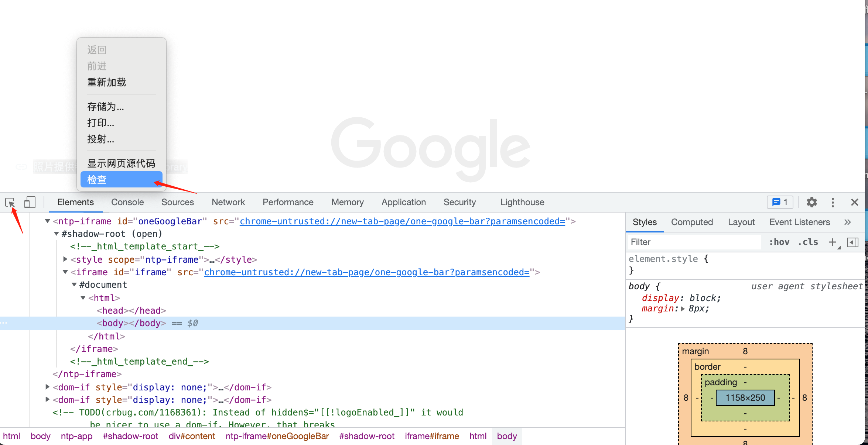
Task: Open the oneGoogleBar iframe src link
Action: click(402, 221)
